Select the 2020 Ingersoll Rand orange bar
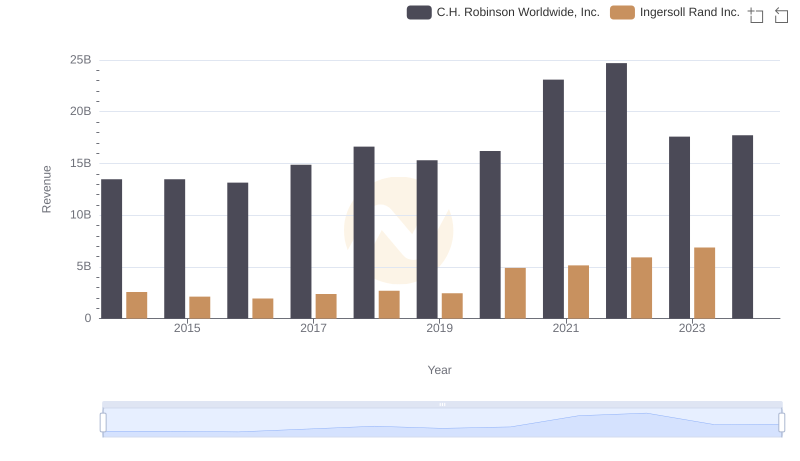The image size is (800, 461). [515, 292]
